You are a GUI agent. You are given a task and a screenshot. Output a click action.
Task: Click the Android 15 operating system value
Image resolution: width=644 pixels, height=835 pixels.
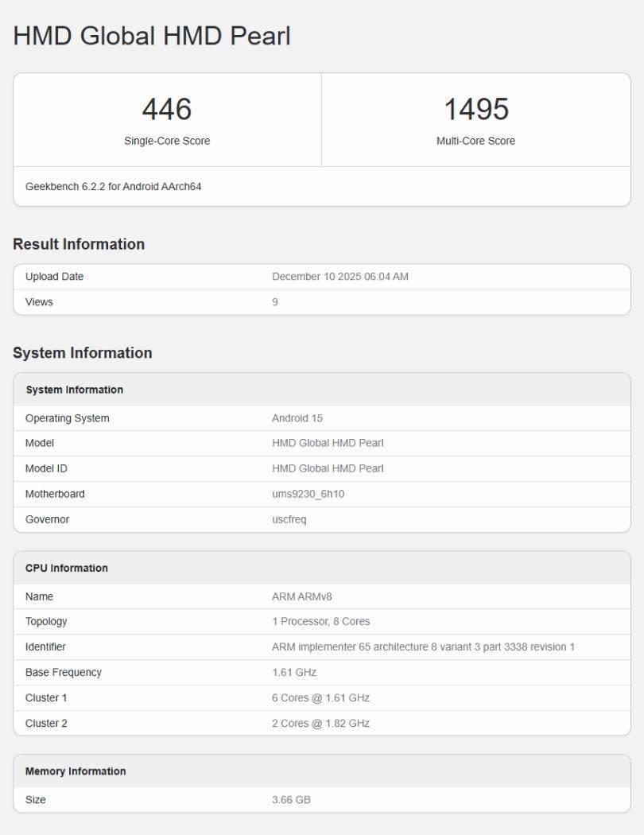coord(297,418)
